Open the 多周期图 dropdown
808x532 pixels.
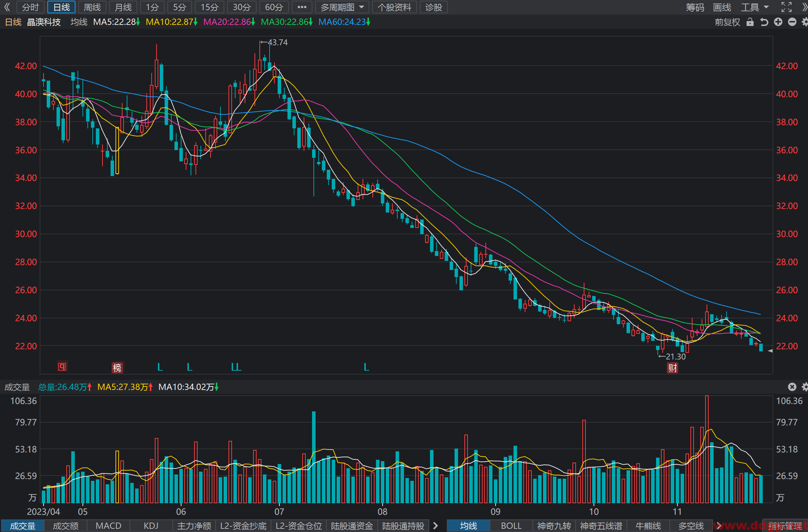342,7
